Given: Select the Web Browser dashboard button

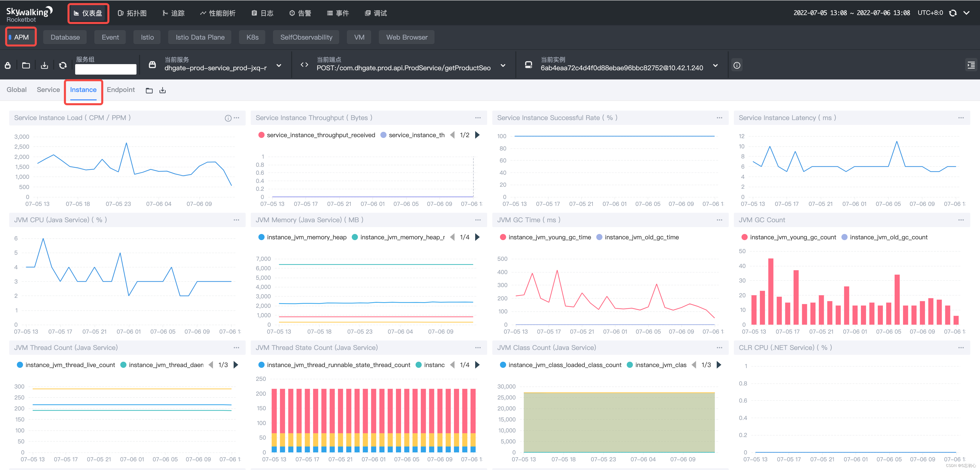Looking at the screenshot, I should [407, 37].
